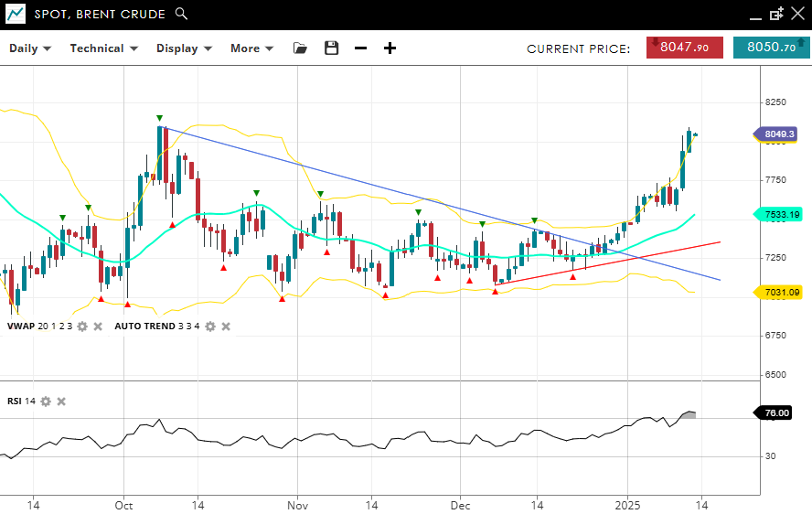Click the chart logo icon in title bar

16,14
